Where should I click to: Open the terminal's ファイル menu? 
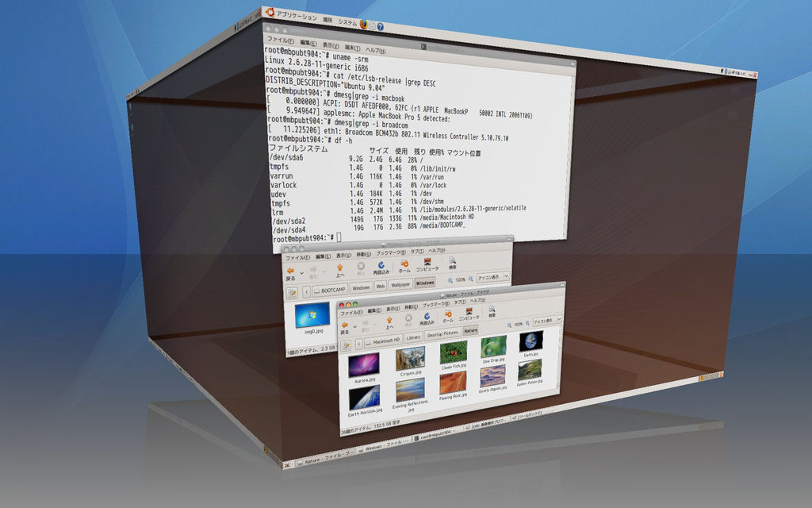tap(280, 40)
